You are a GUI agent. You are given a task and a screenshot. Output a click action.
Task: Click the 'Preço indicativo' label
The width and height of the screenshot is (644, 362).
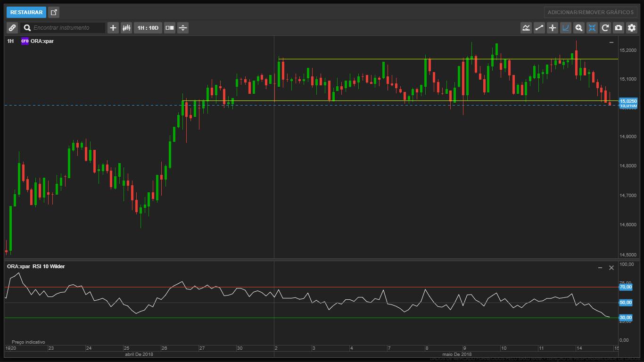(28, 342)
